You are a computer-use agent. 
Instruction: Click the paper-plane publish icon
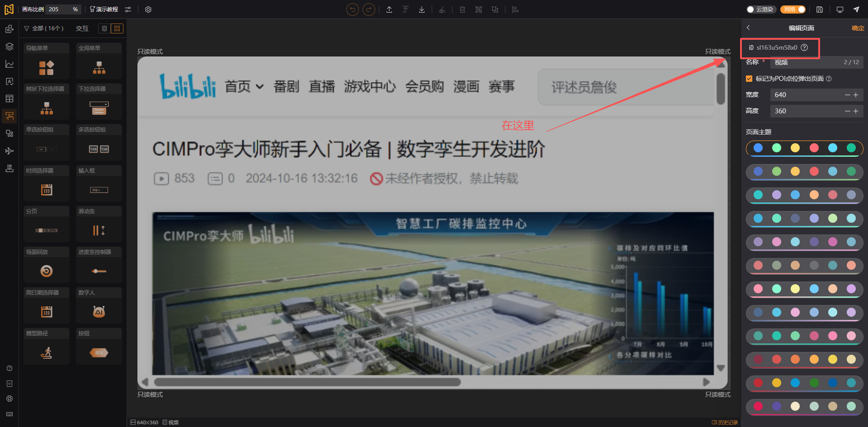856,9
